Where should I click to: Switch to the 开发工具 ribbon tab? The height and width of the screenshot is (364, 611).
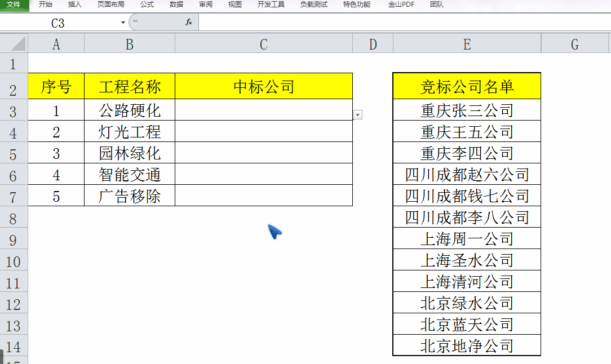pyautogui.click(x=270, y=5)
